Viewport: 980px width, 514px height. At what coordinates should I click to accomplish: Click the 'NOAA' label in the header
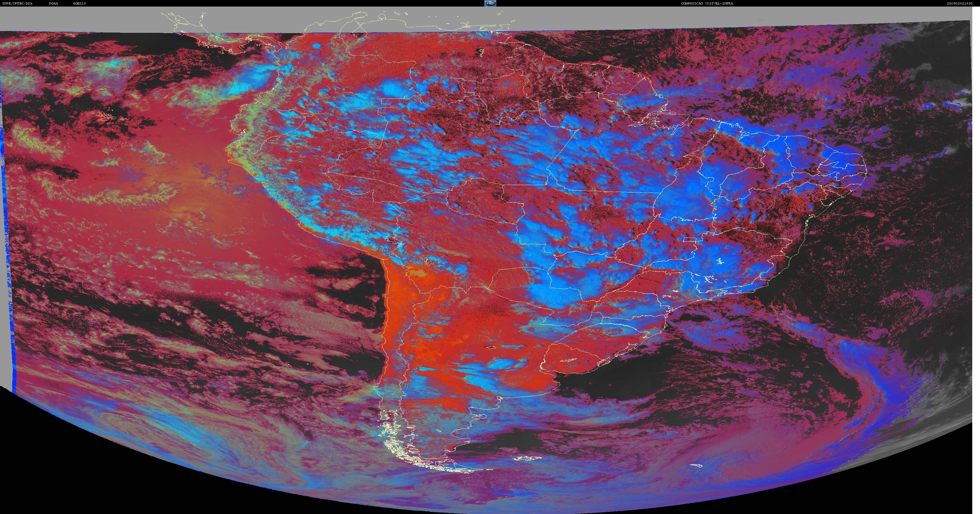coord(54,3)
